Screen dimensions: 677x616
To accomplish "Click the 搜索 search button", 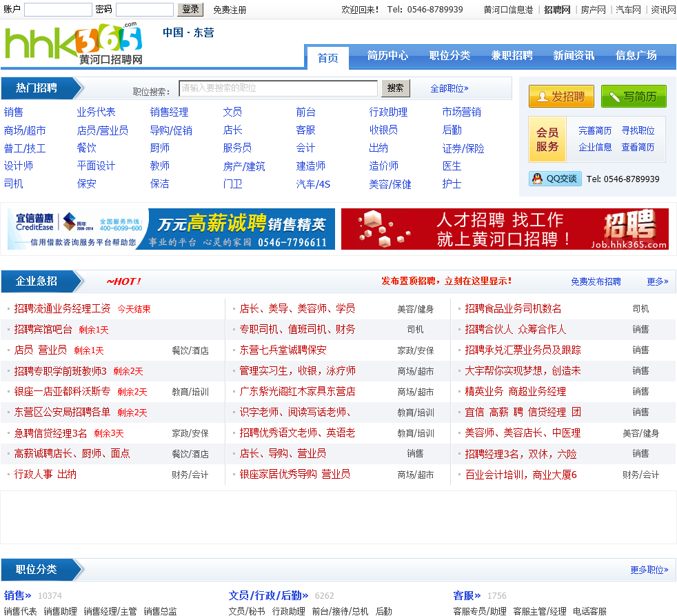I will pyautogui.click(x=396, y=88).
